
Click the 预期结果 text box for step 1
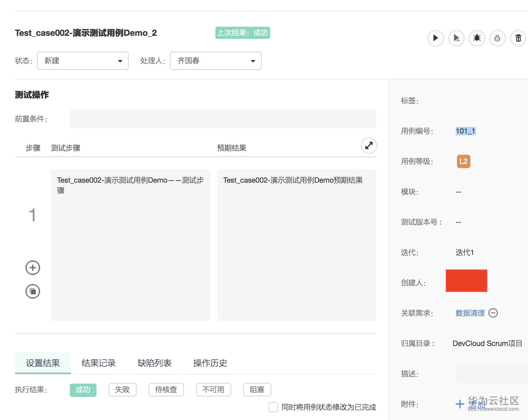tap(297, 245)
